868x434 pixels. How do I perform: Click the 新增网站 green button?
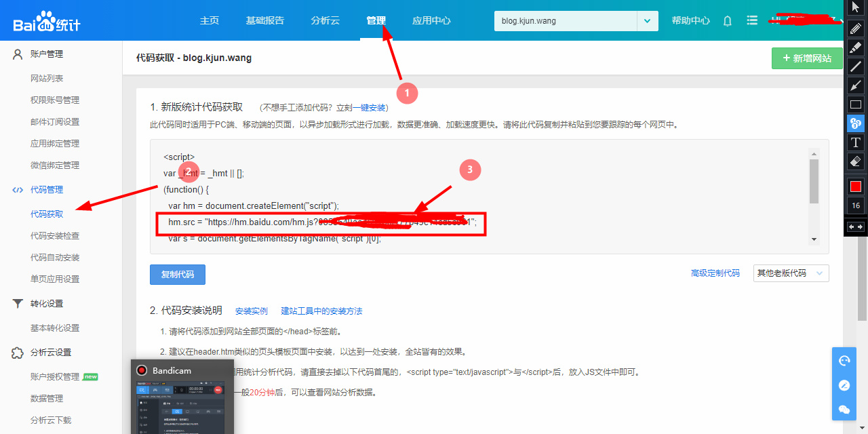(x=807, y=58)
